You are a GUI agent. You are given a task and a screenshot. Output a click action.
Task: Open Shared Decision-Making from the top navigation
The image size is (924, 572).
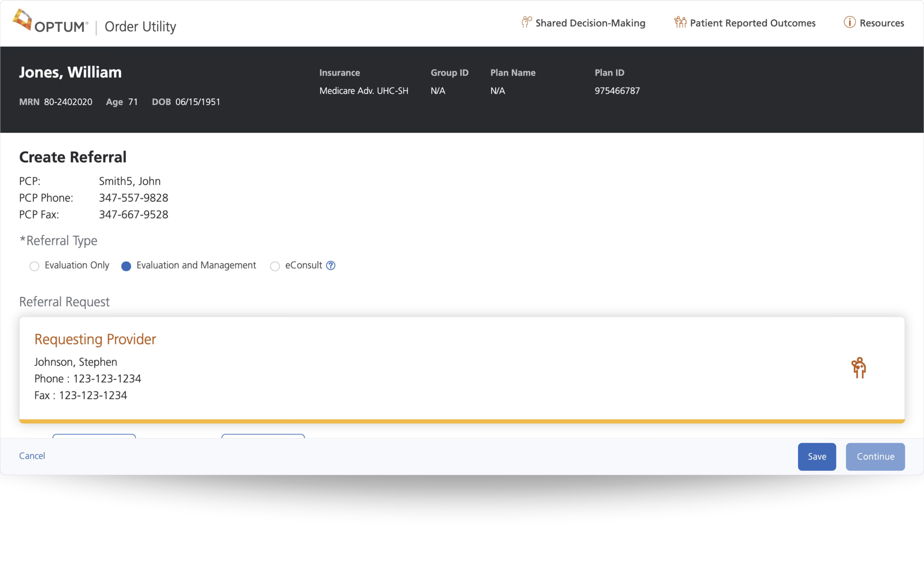(590, 23)
